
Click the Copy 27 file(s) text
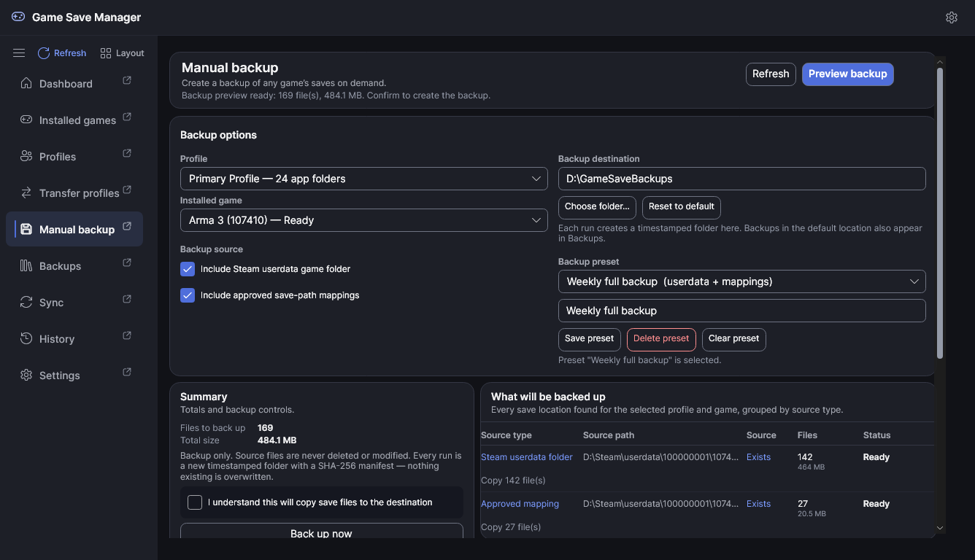(511, 527)
